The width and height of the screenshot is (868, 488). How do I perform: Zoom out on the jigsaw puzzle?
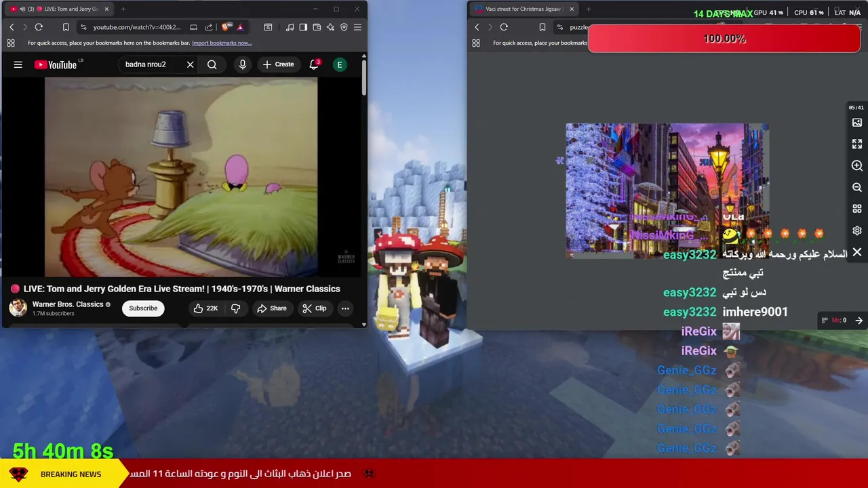[857, 188]
